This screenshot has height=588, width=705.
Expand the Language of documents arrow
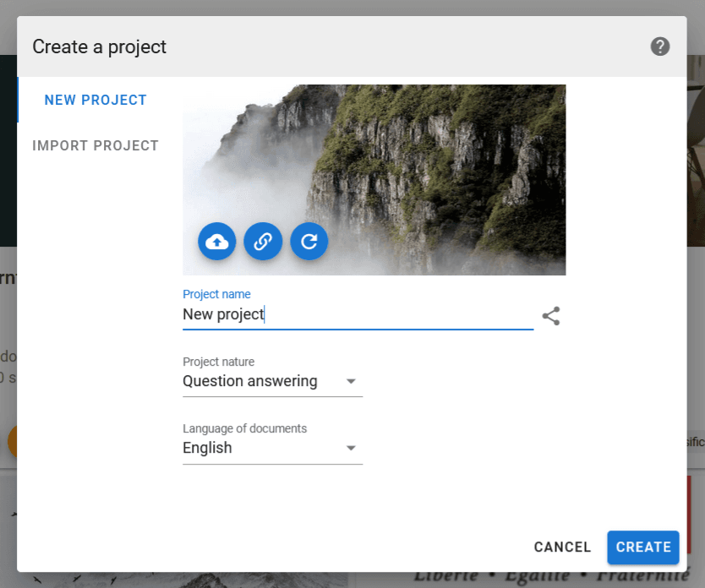(352, 449)
